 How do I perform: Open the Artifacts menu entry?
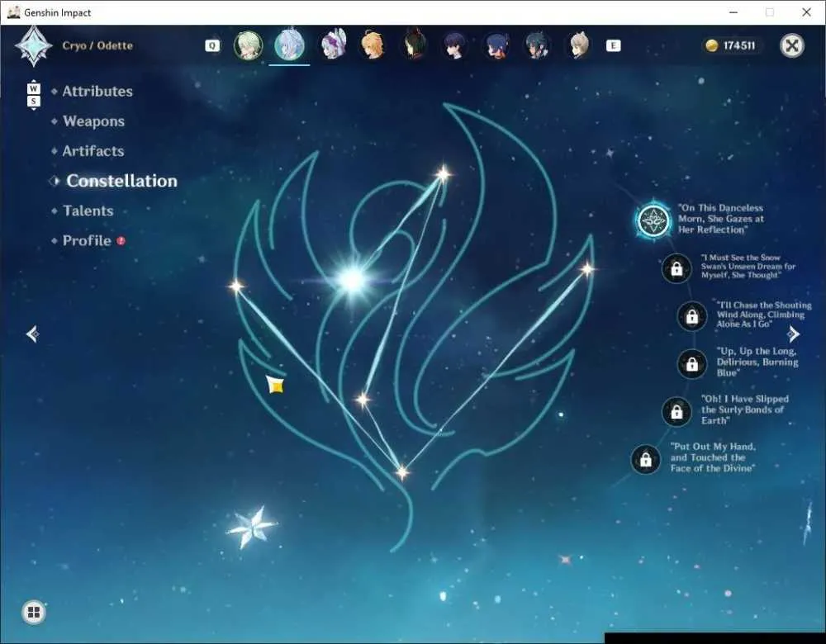tap(93, 151)
